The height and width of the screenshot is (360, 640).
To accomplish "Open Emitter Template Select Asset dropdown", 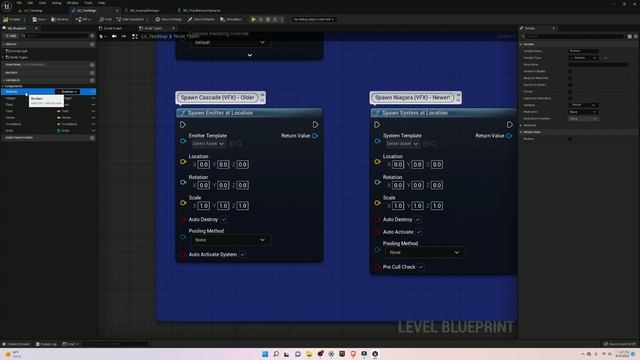I will (x=208, y=144).
